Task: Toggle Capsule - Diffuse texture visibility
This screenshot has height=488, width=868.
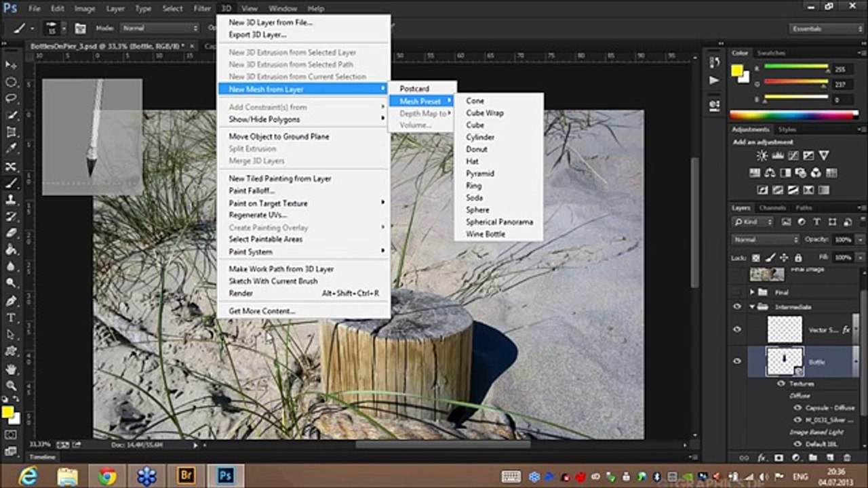Action: tap(798, 408)
